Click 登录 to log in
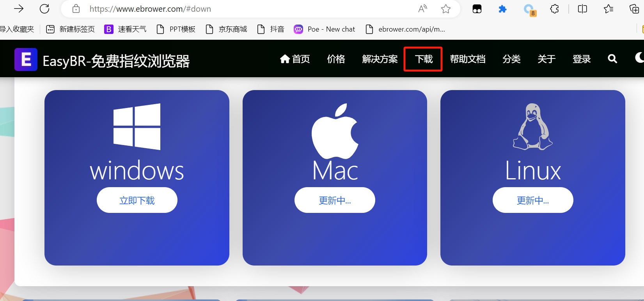Image resolution: width=644 pixels, height=301 pixels. pyautogui.click(x=582, y=59)
